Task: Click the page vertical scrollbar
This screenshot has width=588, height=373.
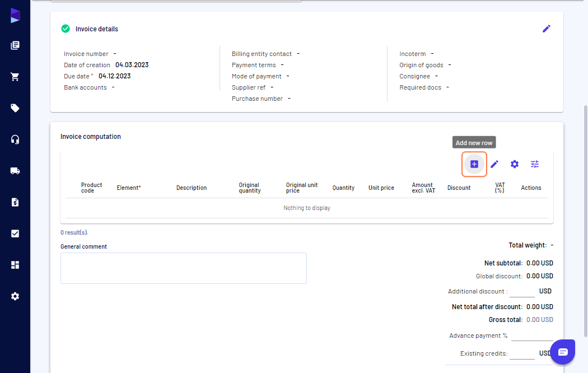Action: (x=585, y=221)
